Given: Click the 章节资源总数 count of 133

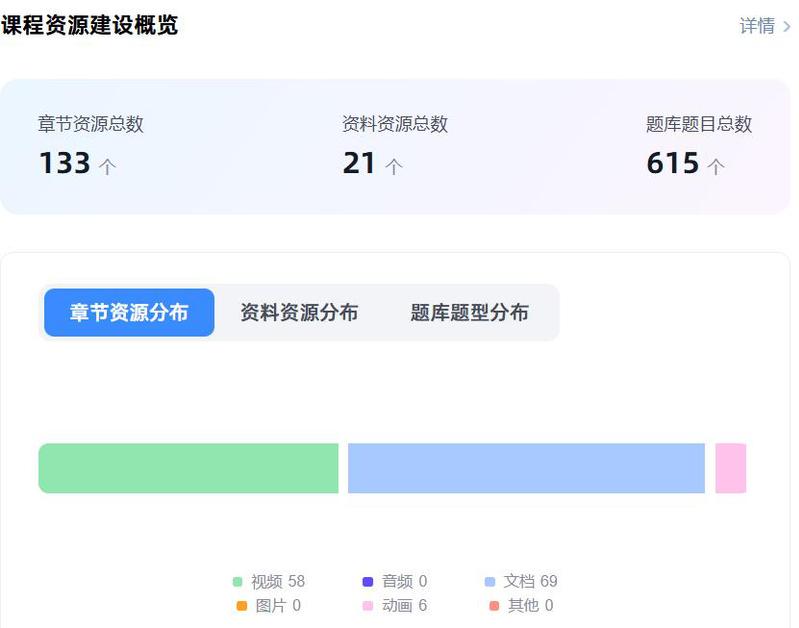Looking at the screenshot, I should (x=65, y=163).
